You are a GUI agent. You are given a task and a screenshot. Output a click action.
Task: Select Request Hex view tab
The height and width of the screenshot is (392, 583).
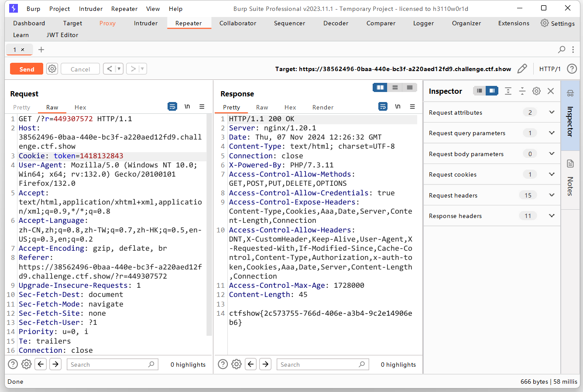pos(80,107)
